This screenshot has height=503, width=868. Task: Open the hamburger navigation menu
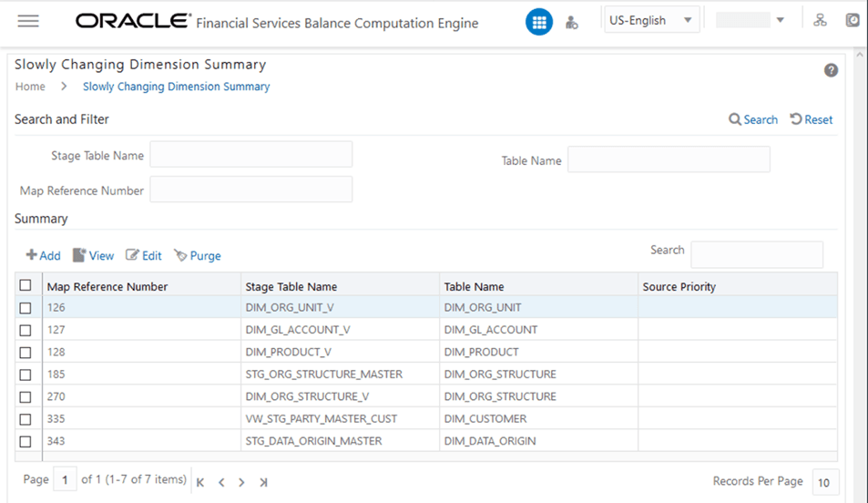[28, 21]
